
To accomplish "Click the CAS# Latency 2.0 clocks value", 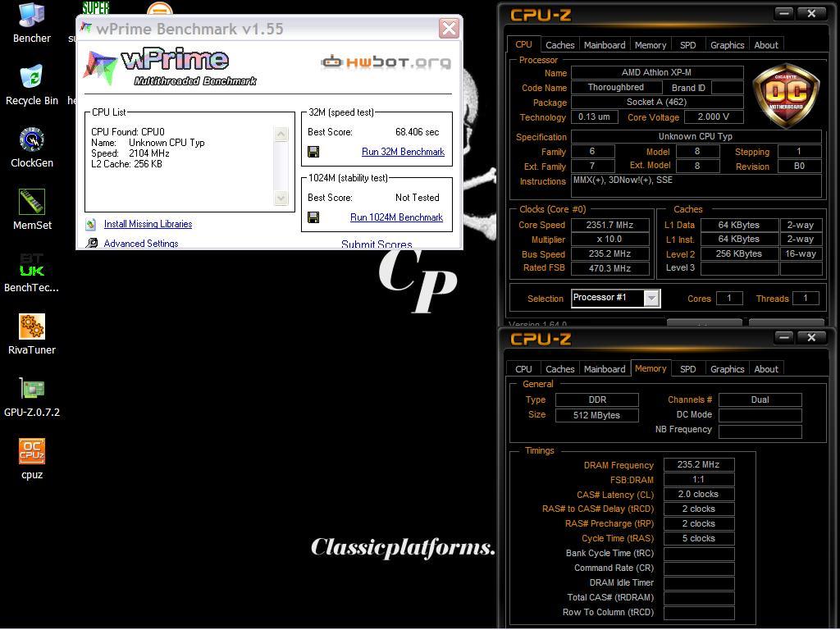I will [699, 494].
